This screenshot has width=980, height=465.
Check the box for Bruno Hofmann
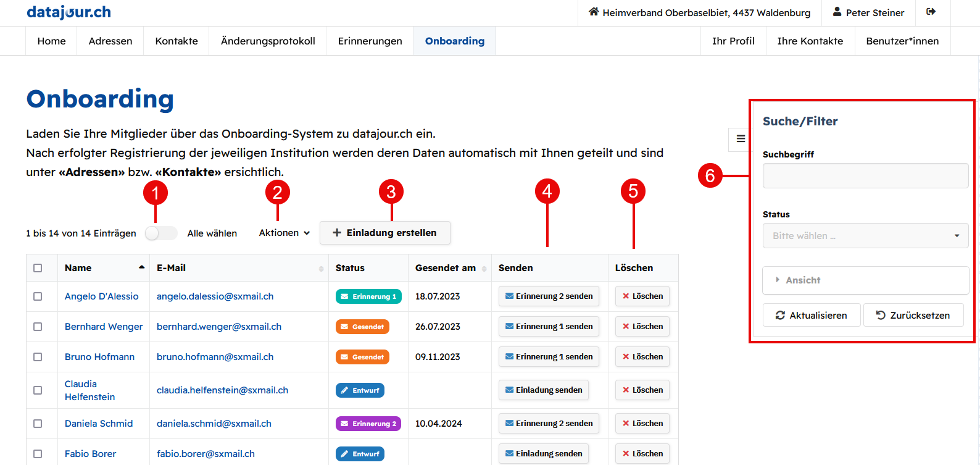pos(38,357)
